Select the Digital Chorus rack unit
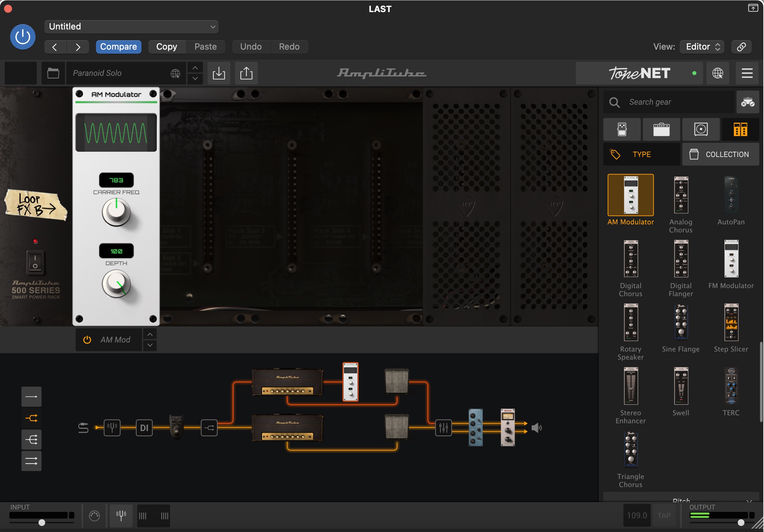The height and width of the screenshot is (532, 764). click(x=631, y=259)
